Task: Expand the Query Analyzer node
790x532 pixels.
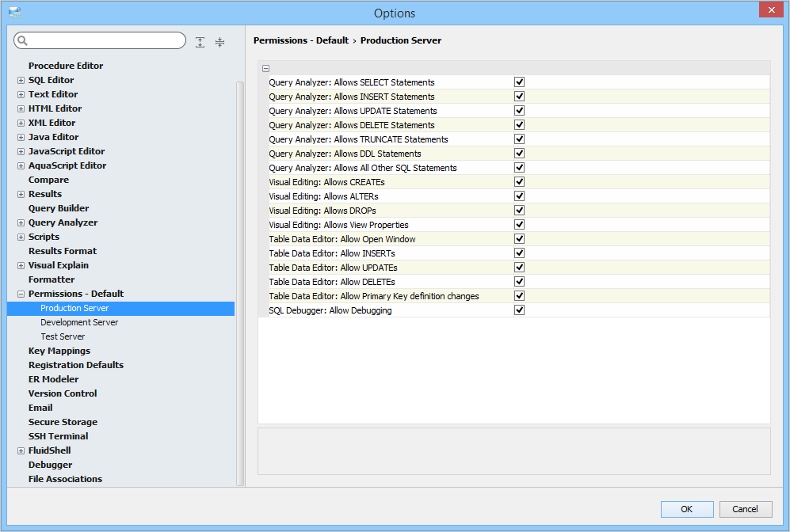Action: tap(21, 222)
